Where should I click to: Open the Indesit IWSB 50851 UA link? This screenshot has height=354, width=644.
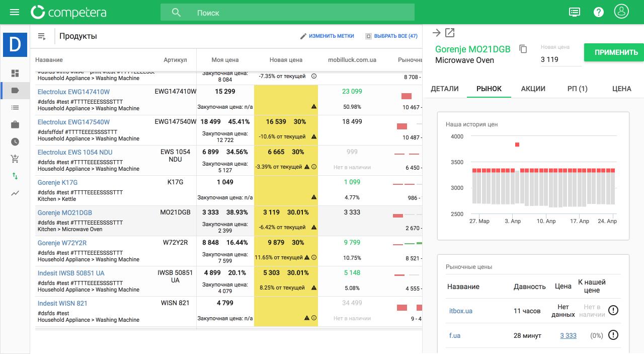71,273
